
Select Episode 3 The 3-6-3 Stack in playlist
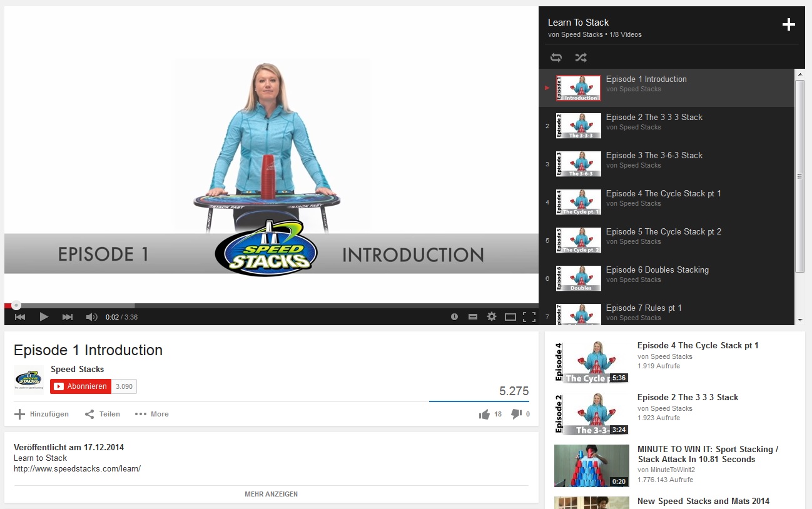pyautogui.click(x=654, y=156)
